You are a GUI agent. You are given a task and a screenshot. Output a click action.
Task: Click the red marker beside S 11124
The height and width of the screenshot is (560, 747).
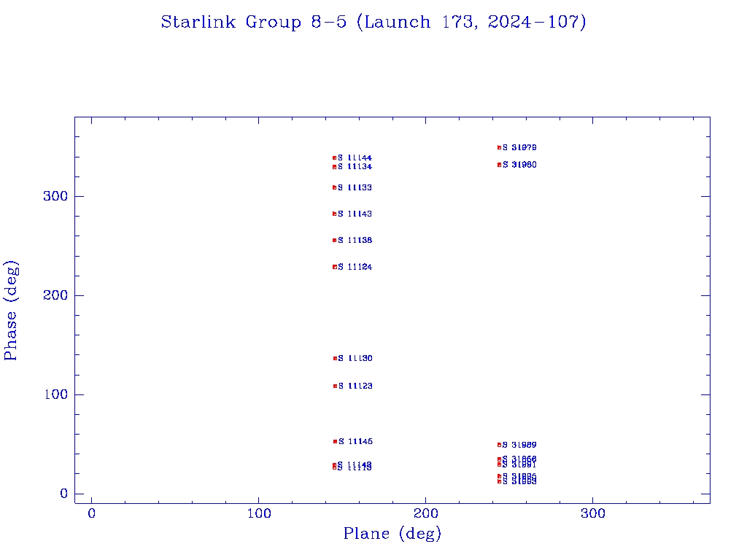pos(334,267)
